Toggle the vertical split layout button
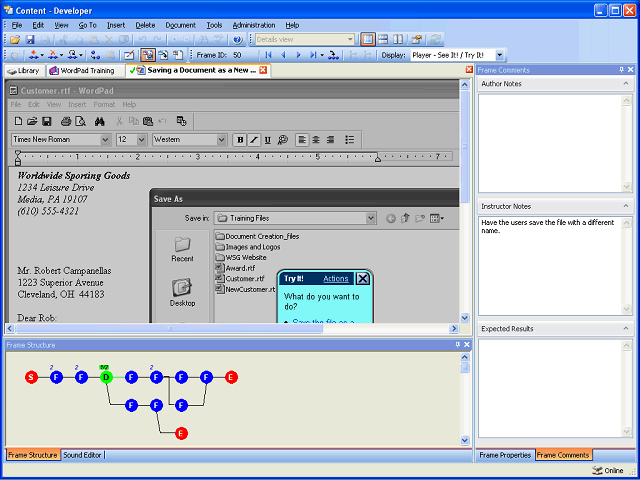The height and width of the screenshot is (480, 640). click(398, 39)
